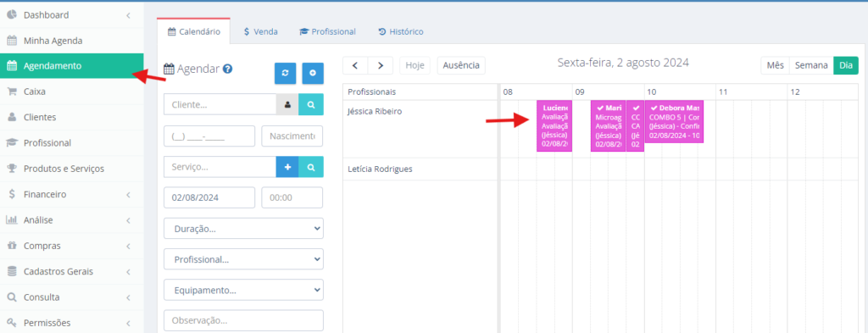Open the Duração dropdown
The height and width of the screenshot is (333, 868).
(x=243, y=229)
